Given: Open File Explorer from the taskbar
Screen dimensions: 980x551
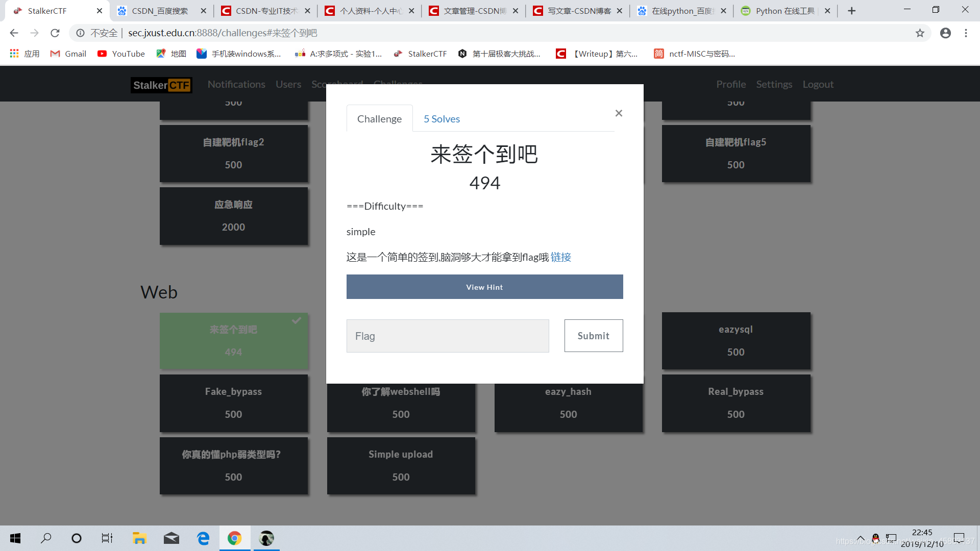Looking at the screenshot, I should point(139,538).
